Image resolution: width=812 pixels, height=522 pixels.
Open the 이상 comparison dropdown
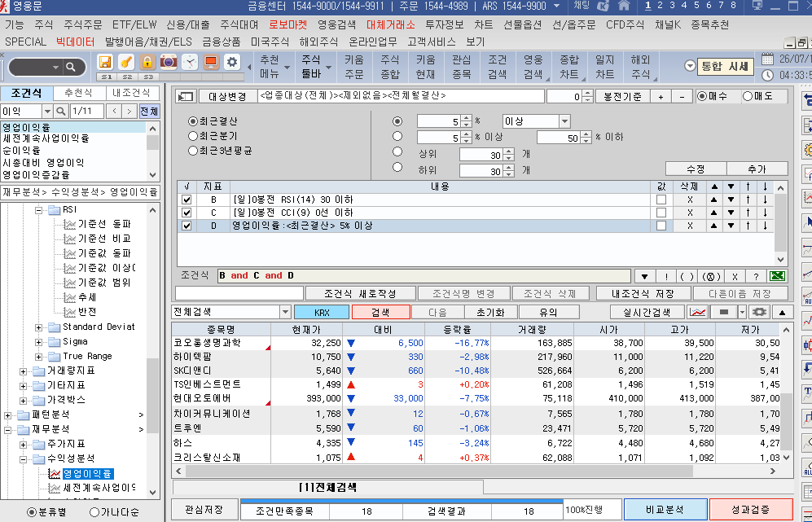pos(564,121)
